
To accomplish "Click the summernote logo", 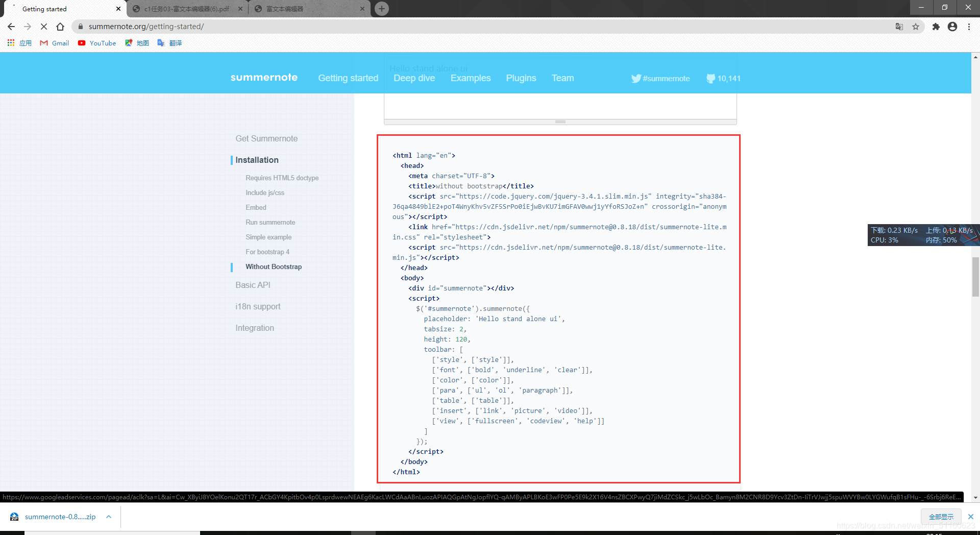I will pyautogui.click(x=264, y=77).
